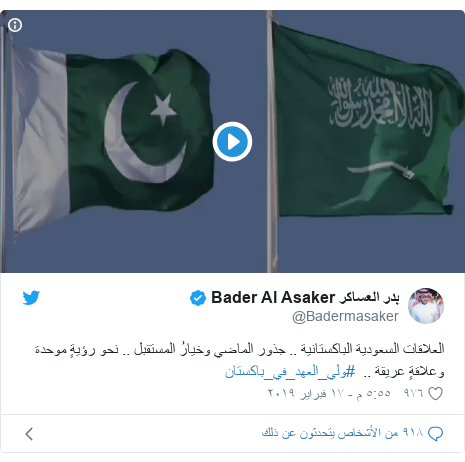Click the Twitter bird logo
This screenshot has width=465, height=462.
click(x=31, y=297)
